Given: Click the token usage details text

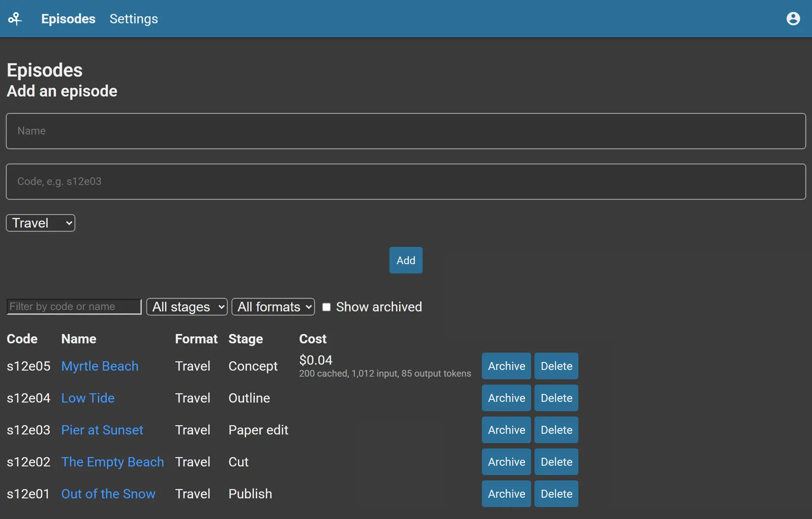Looking at the screenshot, I should coord(385,373).
